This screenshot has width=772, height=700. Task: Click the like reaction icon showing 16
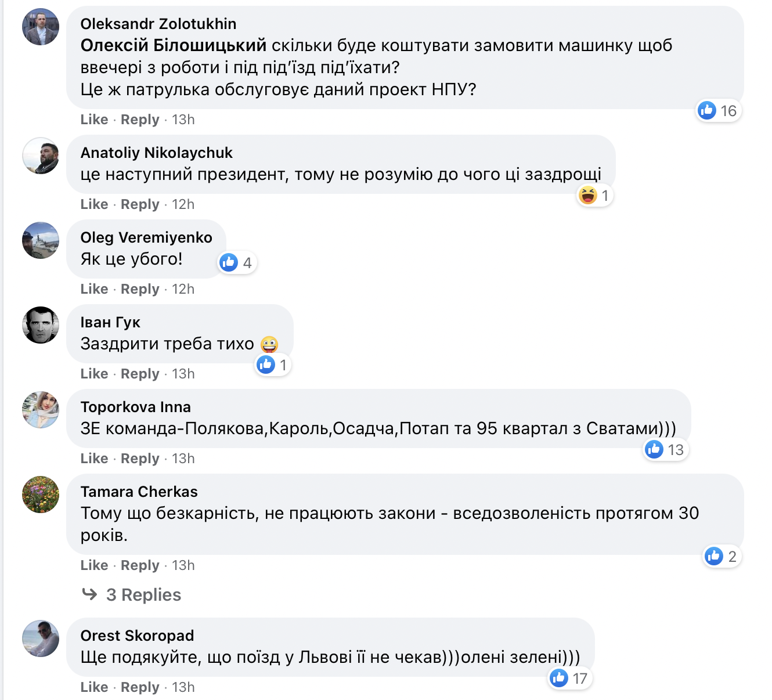coord(707,110)
